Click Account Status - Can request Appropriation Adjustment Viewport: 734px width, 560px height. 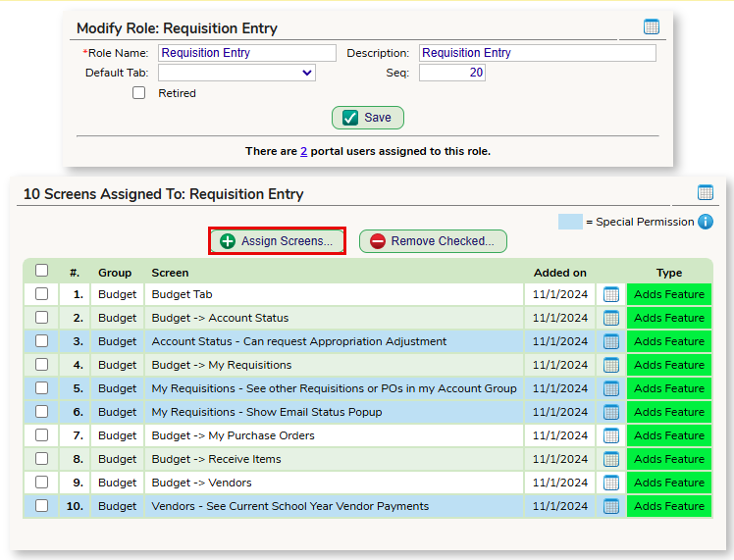point(299,341)
